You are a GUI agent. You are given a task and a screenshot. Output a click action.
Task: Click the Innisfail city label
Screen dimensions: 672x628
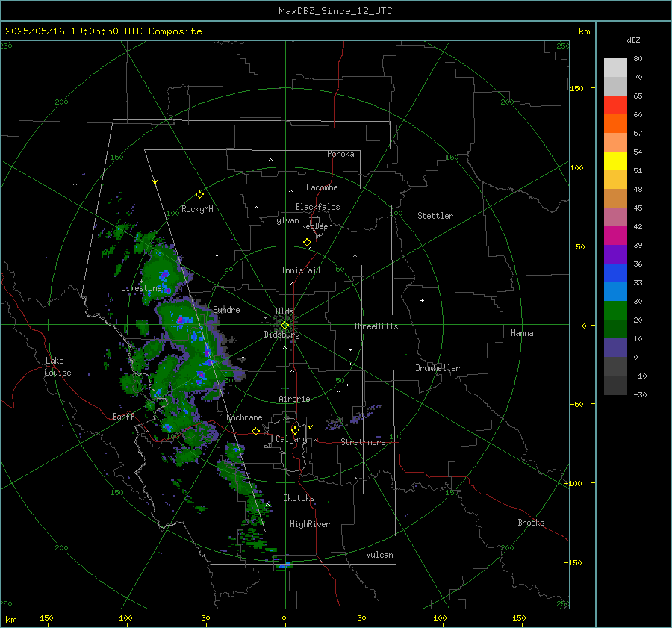(x=301, y=270)
